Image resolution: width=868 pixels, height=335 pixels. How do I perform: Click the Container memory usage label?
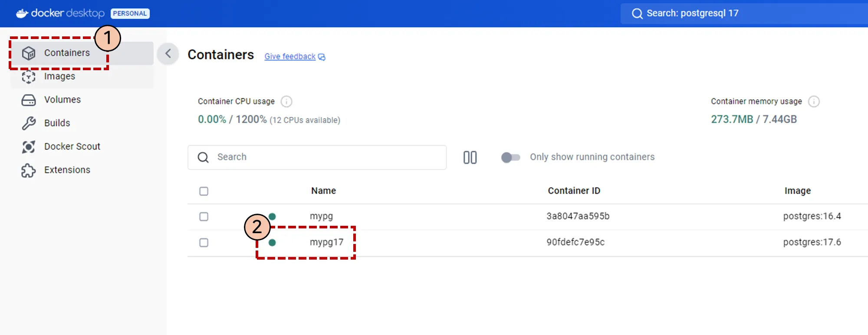[x=756, y=101]
